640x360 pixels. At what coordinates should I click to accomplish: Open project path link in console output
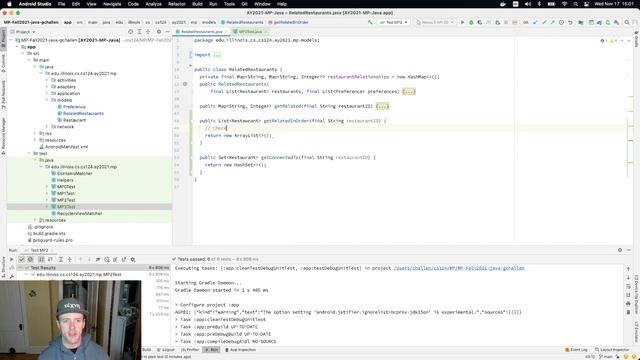tap(459, 268)
